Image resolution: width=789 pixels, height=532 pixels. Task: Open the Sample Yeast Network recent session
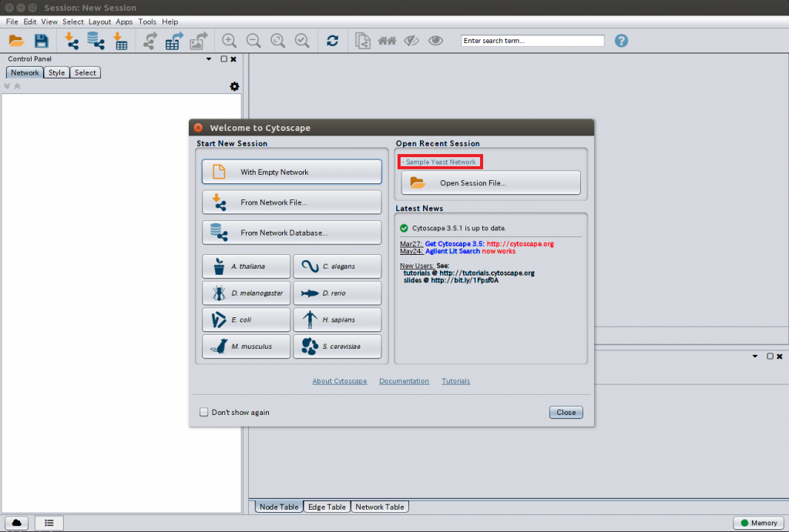pos(440,162)
